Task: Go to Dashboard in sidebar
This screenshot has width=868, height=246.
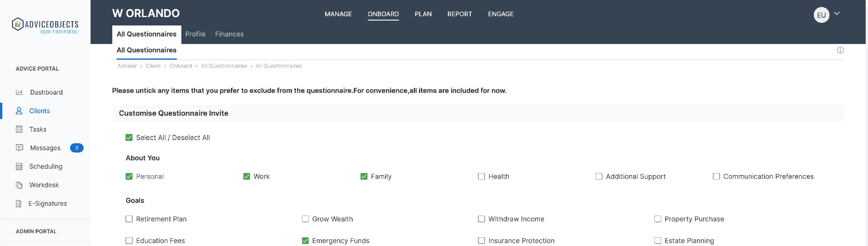Action: [47, 92]
